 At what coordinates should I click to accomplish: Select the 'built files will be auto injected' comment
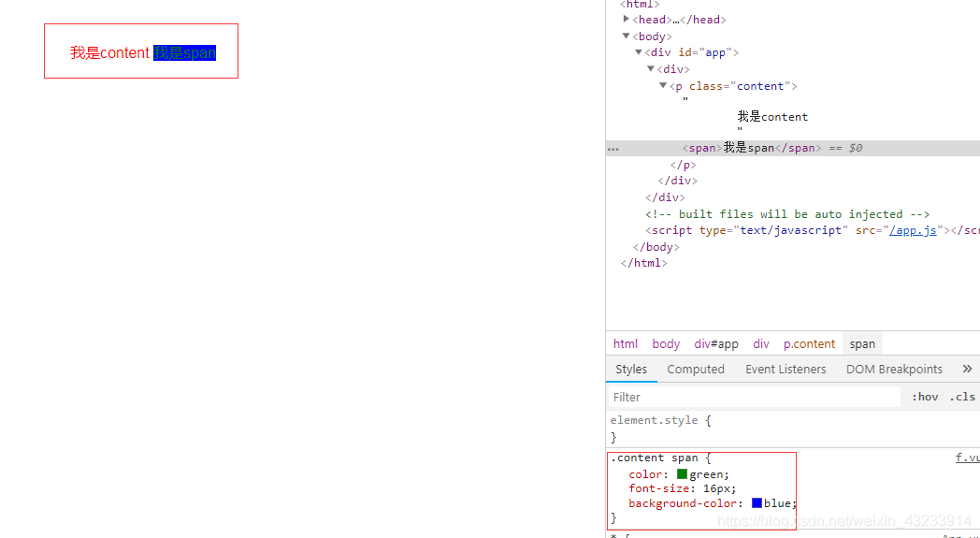[787, 214]
